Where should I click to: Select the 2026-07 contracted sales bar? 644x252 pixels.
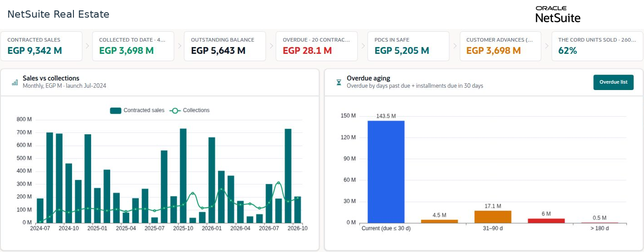coord(269,203)
